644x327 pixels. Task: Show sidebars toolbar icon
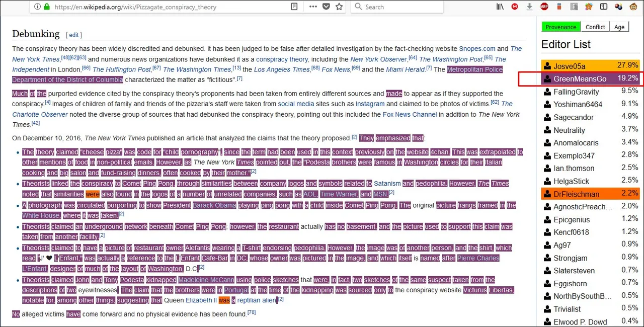(x=604, y=7)
